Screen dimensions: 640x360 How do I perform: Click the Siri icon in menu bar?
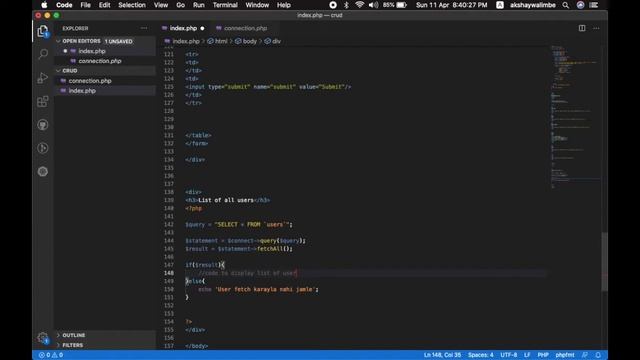[x=580, y=5]
